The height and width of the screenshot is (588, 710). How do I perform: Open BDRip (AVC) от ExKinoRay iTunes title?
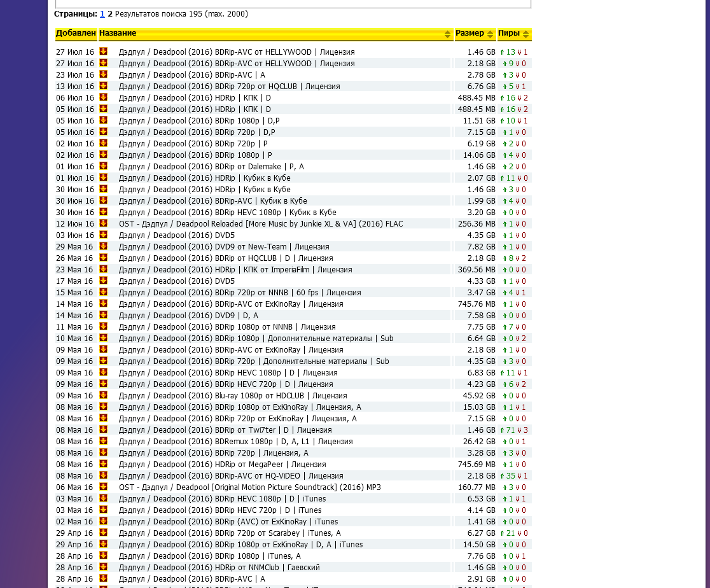228,521
